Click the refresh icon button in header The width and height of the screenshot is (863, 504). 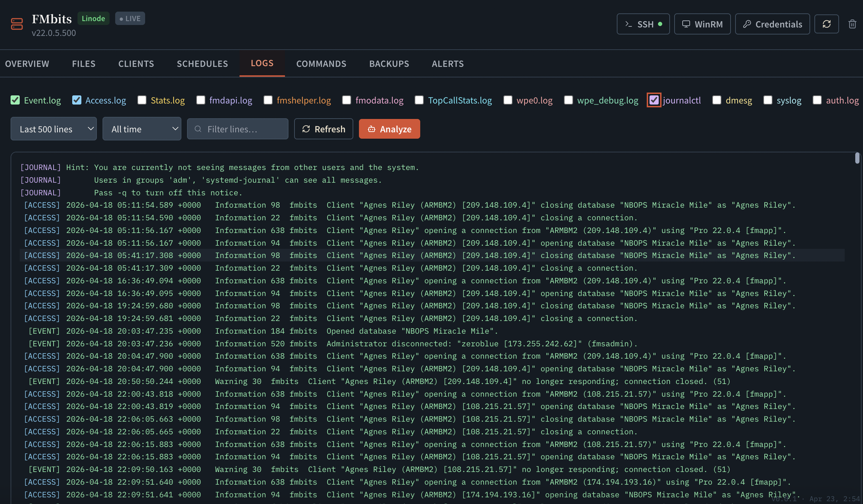tap(826, 24)
